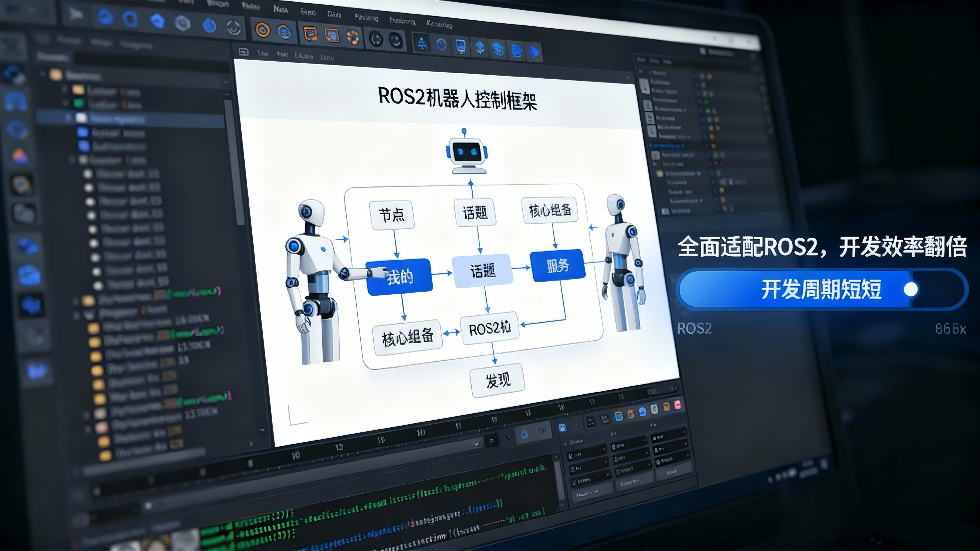Toggle the white knob on 开发周期短短 switch
This screenshot has height=551, width=980.
point(910,289)
